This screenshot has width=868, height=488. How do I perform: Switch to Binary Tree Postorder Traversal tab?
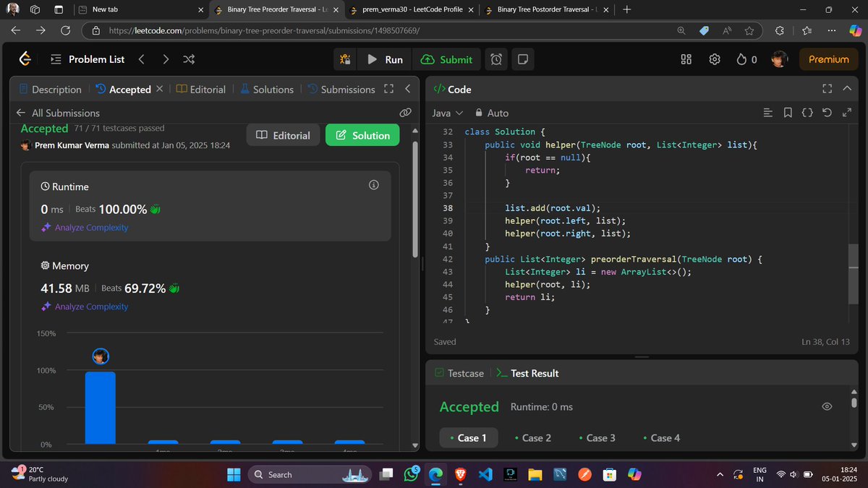pos(547,9)
